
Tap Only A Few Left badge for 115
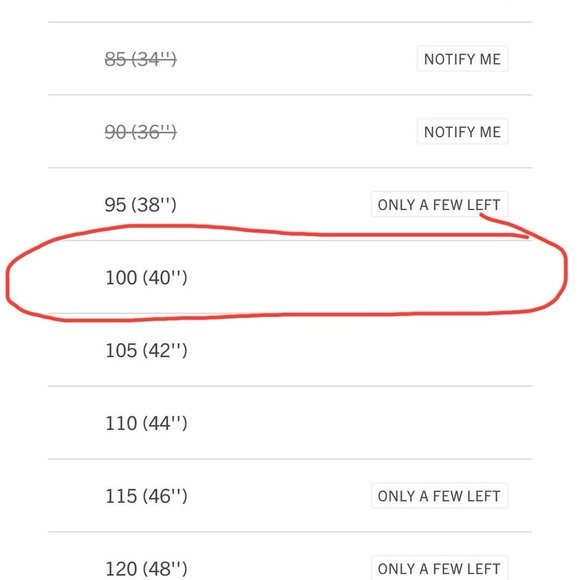pyautogui.click(x=439, y=496)
